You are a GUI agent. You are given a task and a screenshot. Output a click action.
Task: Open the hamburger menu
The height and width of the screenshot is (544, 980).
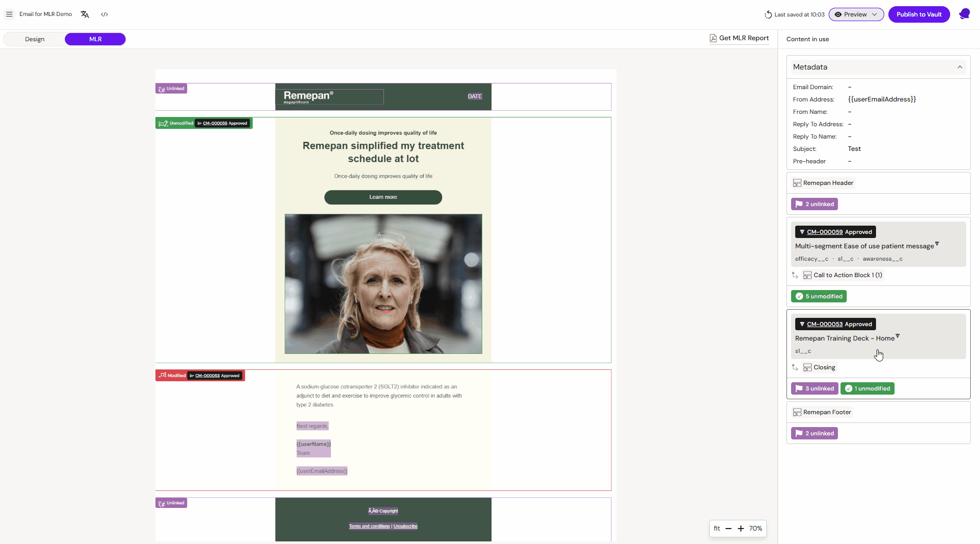pyautogui.click(x=9, y=14)
